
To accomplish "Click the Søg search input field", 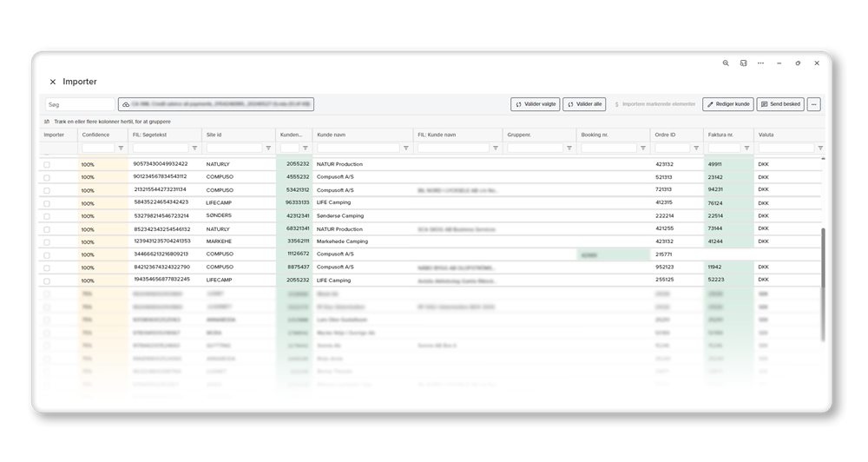I will [x=80, y=105].
